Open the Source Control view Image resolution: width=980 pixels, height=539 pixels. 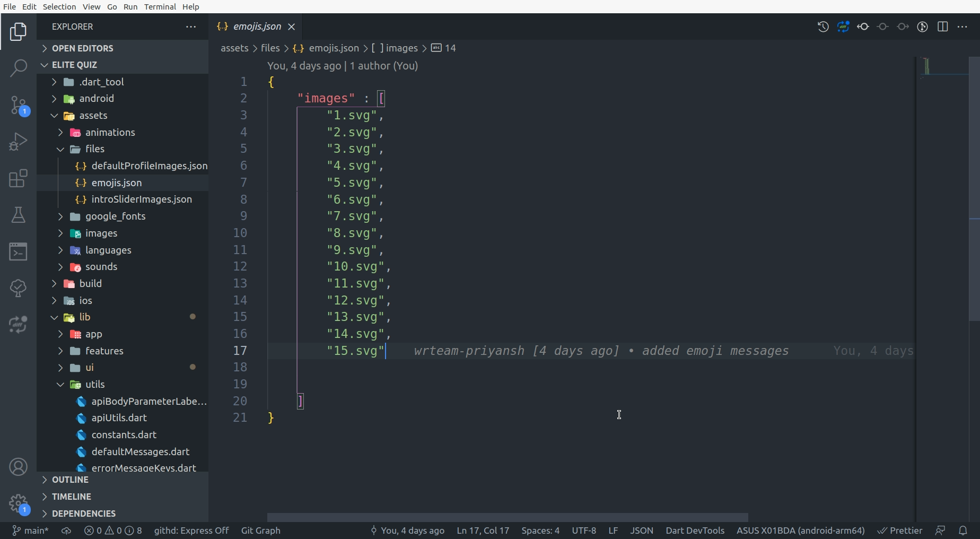click(x=18, y=105)
